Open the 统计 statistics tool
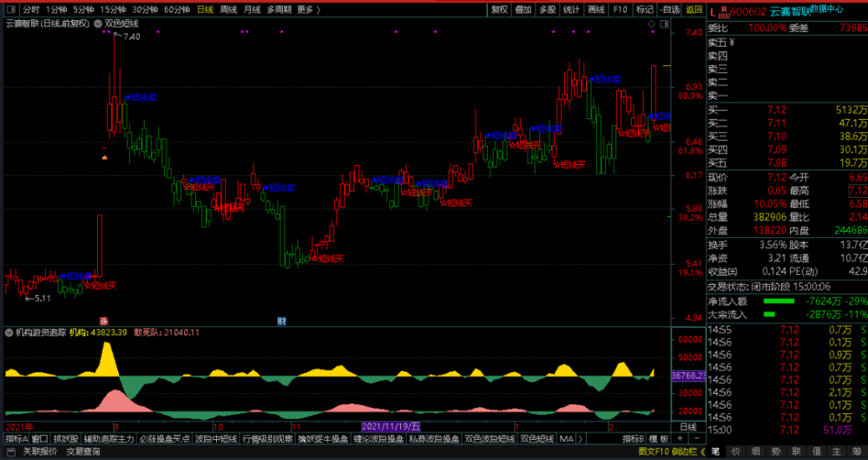 click(571, 10)
